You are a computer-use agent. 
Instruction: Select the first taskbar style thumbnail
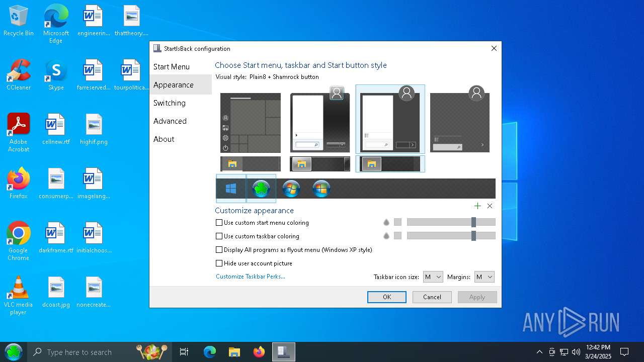tap(251, 164)
